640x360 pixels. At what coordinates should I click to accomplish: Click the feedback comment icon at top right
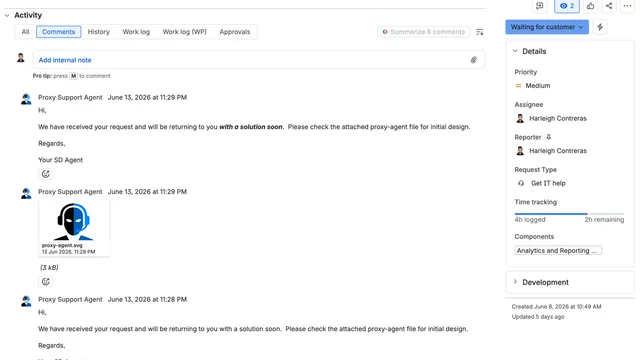pos(540,6)
